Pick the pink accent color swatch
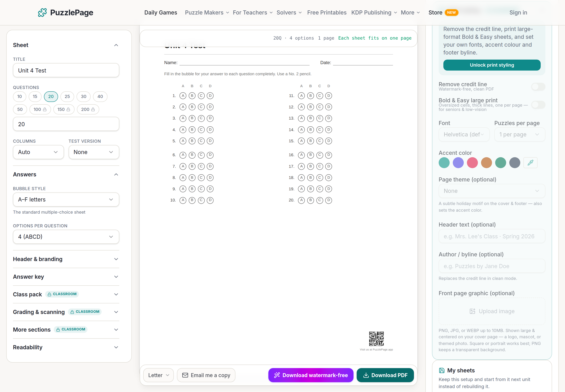Screen dimensions: 565x392 [472, 163]
